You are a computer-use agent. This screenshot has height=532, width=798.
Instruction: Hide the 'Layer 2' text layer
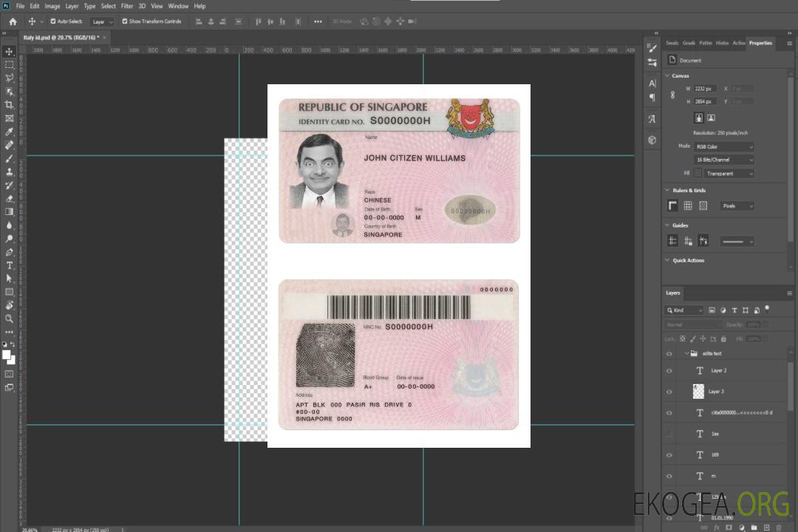click(x=669, y=371)
